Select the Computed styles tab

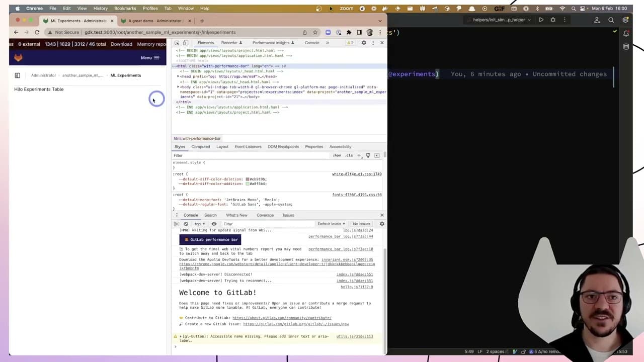[200, 147]
